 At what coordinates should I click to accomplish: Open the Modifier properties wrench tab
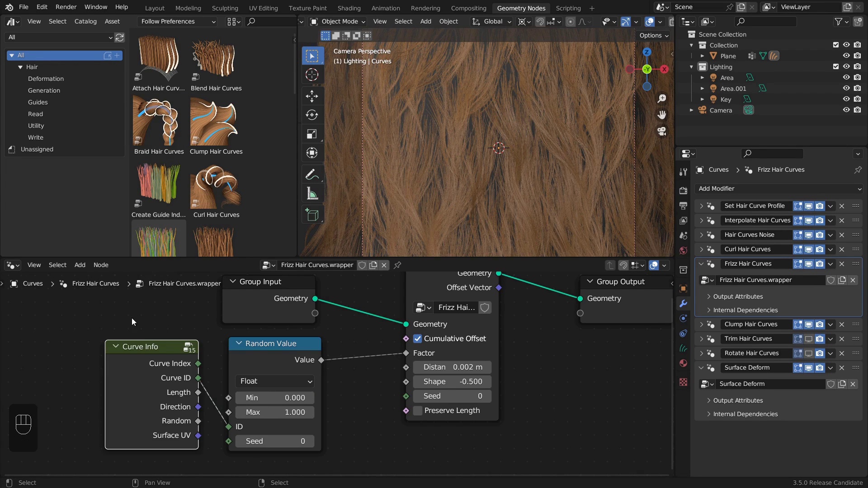click(x=683, y=303)
